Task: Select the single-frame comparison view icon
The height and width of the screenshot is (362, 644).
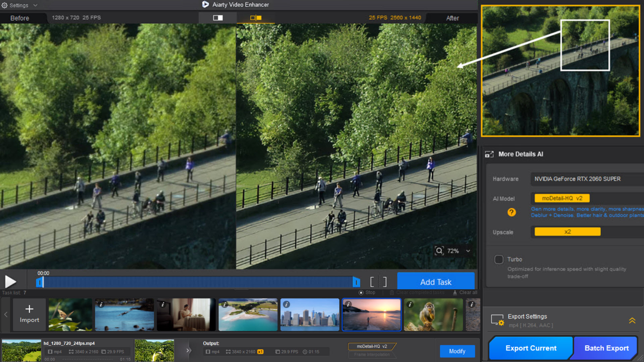Action: pyautogui.click(x=217, y=18)
